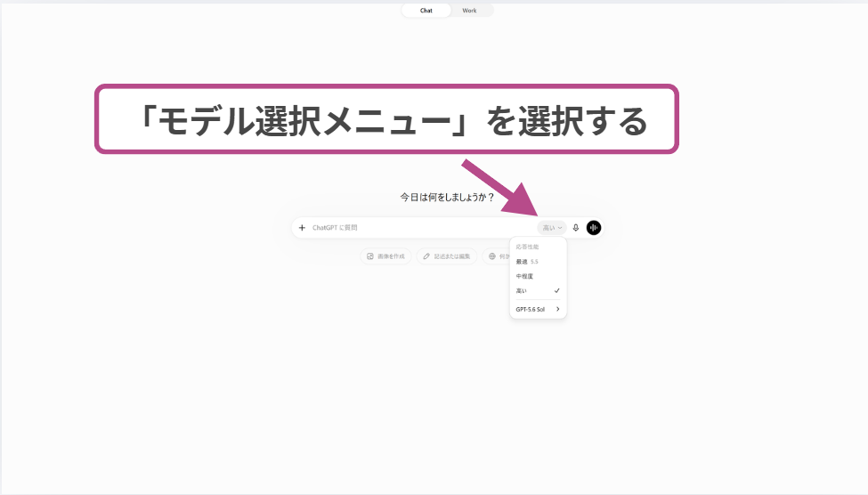The image size is (868, 495).
Task: Expand the GPT-5.6 Sol submenu
Action: 538,309
